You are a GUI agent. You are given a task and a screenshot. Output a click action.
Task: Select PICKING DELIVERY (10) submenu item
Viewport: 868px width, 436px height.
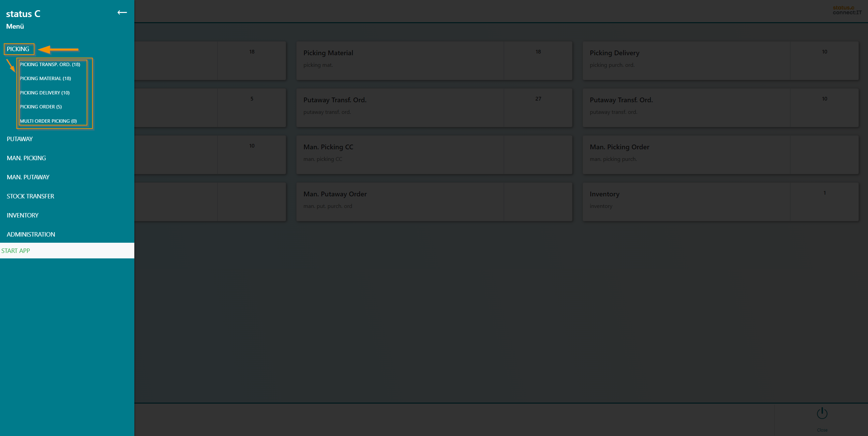45,93
